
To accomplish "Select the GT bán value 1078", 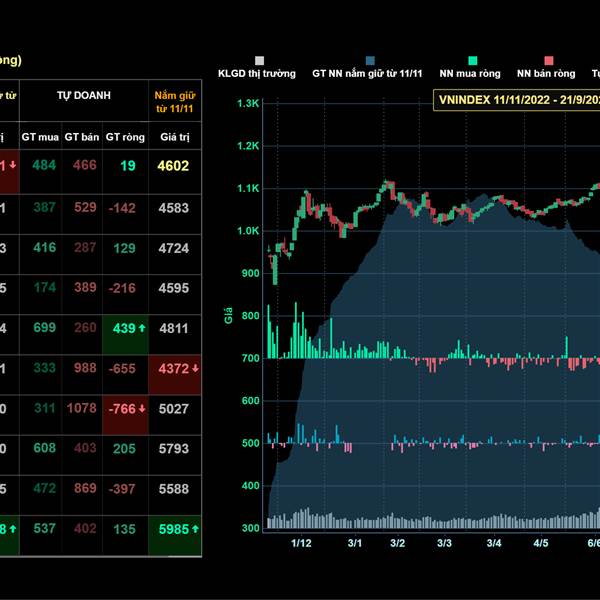I will tap(82, 408).
